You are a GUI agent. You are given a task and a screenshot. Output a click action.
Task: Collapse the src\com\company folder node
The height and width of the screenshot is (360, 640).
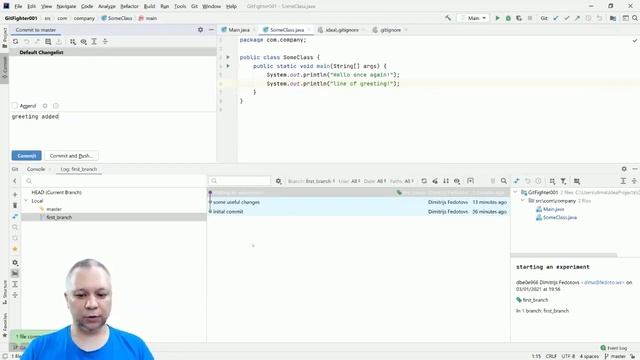click(523, 201)
